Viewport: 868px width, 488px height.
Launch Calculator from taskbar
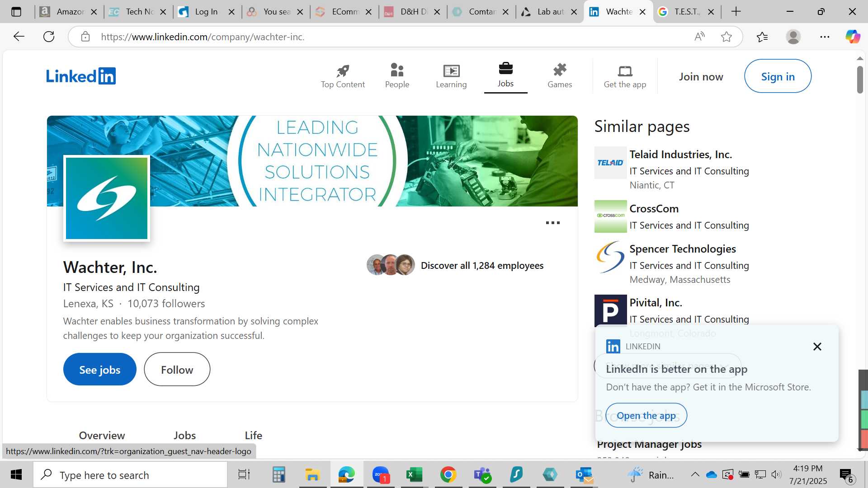278,475
